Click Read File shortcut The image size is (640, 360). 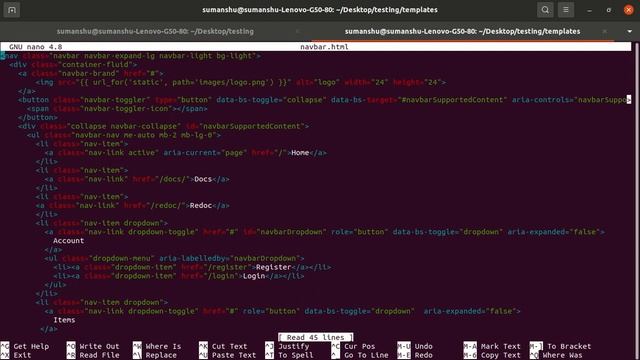point(93,355)
